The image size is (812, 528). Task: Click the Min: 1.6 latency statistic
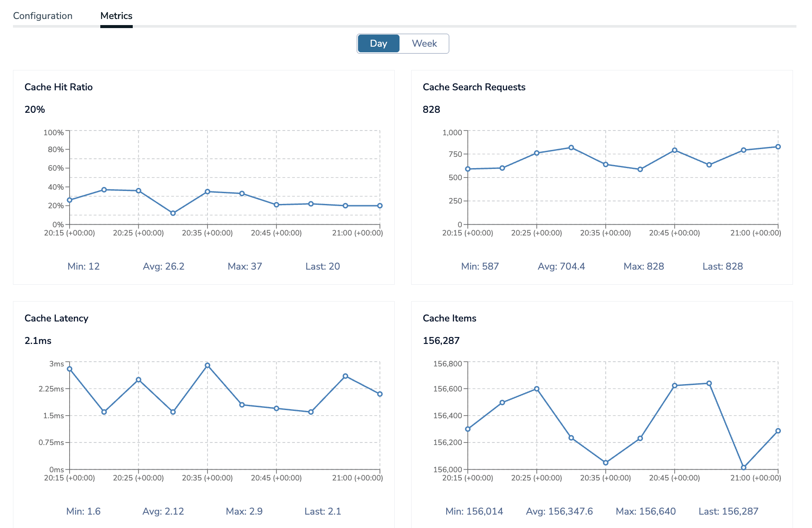point(83,512)
